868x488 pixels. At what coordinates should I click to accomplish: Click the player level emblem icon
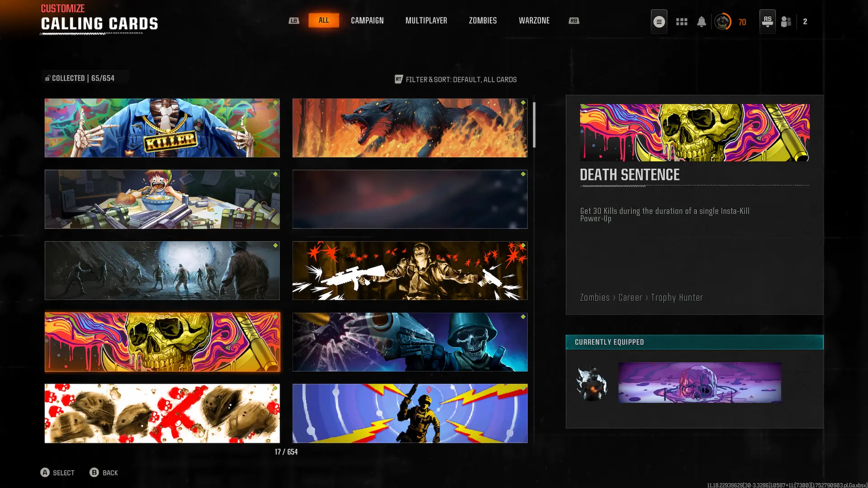tap(722, 22)
